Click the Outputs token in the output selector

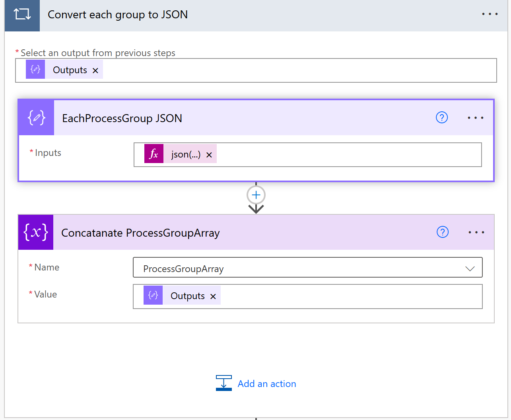pos(70,70)
